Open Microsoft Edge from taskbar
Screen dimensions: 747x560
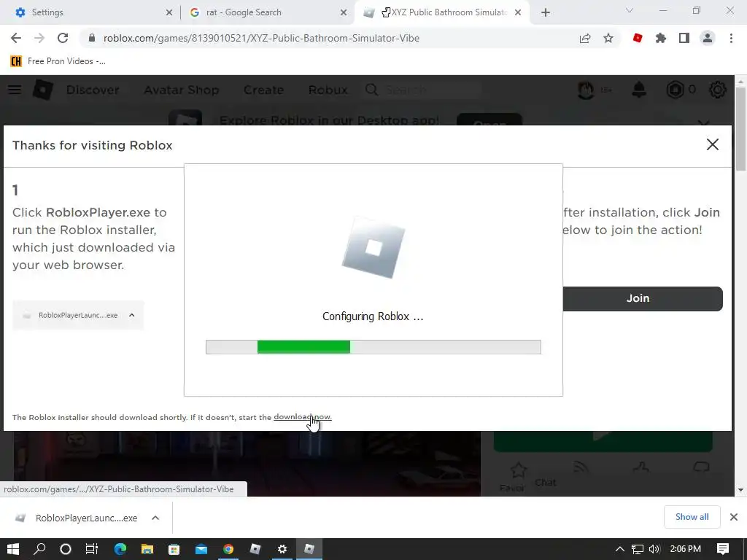point(120,549)
